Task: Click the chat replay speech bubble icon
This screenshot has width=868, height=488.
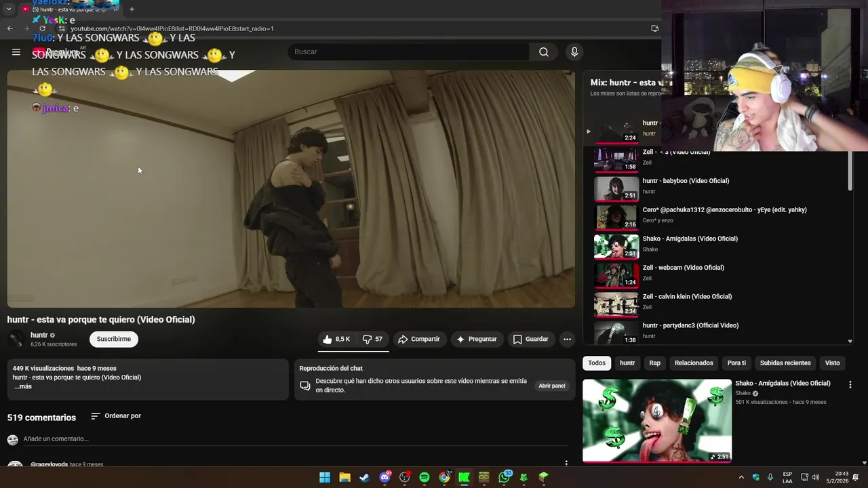Action: (x=305, y=386)
